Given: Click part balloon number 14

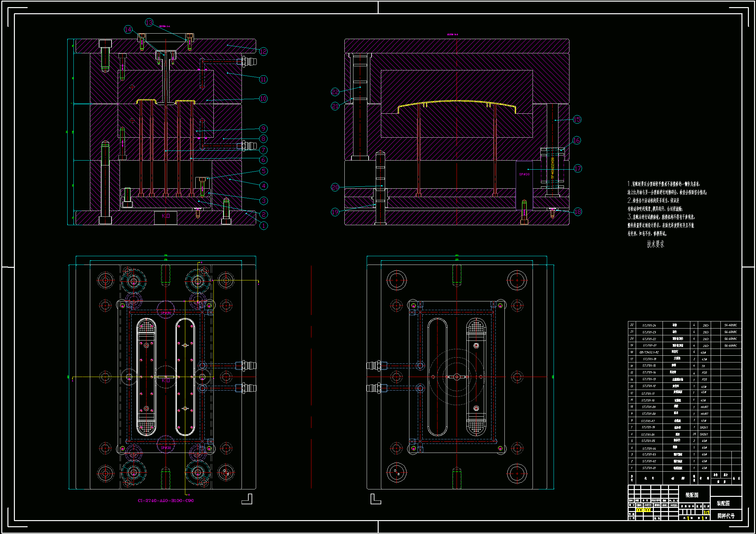Looking at the screenshot, I should [128, 30].
